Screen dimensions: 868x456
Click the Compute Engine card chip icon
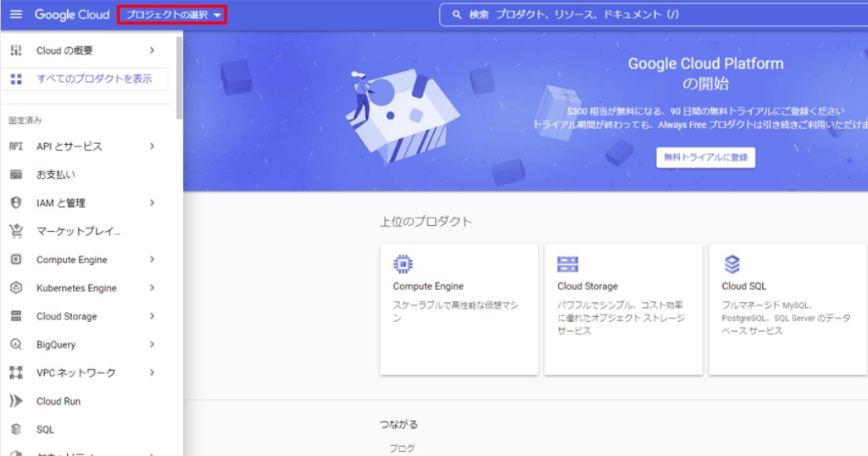tap(403, 264)
